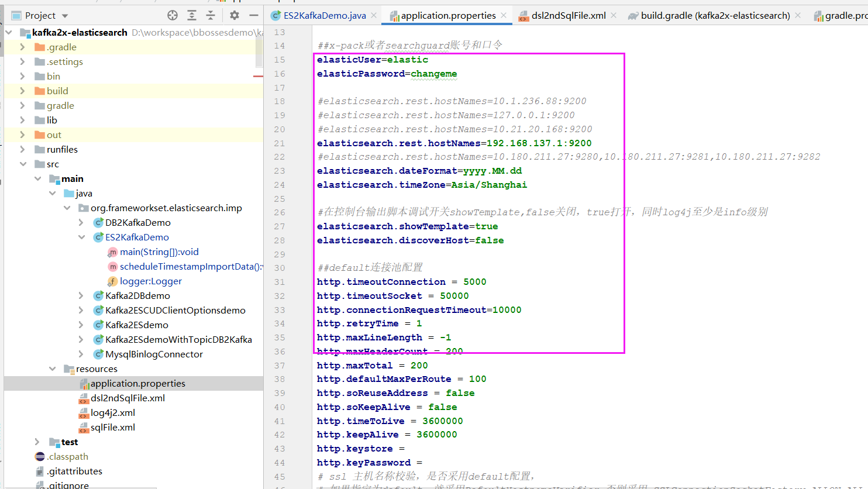Click line number 21 in the gutter
The width and height of the screenshot is (868, 489).
pos(279,143)
